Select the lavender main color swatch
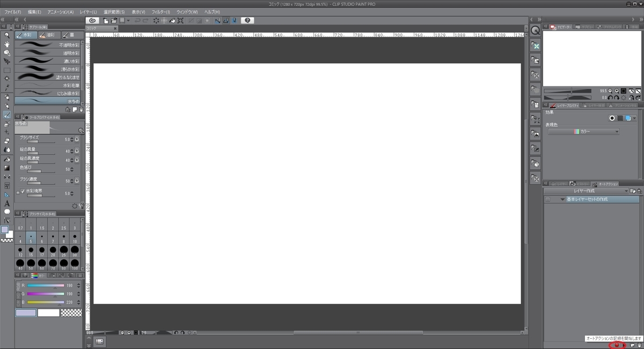The image size is (644, 349). (26, 312)
